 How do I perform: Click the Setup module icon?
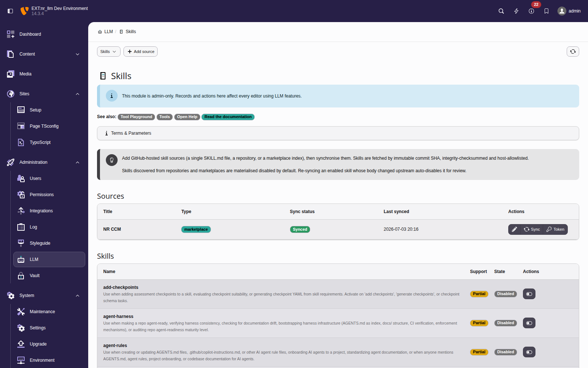(x=21, y=110)
